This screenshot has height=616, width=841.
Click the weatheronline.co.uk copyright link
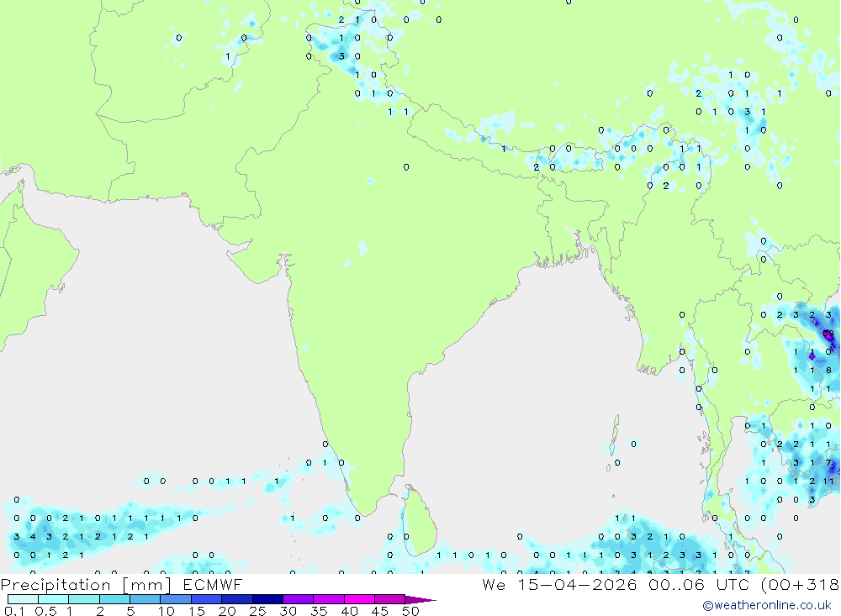[x=767, y=605]
